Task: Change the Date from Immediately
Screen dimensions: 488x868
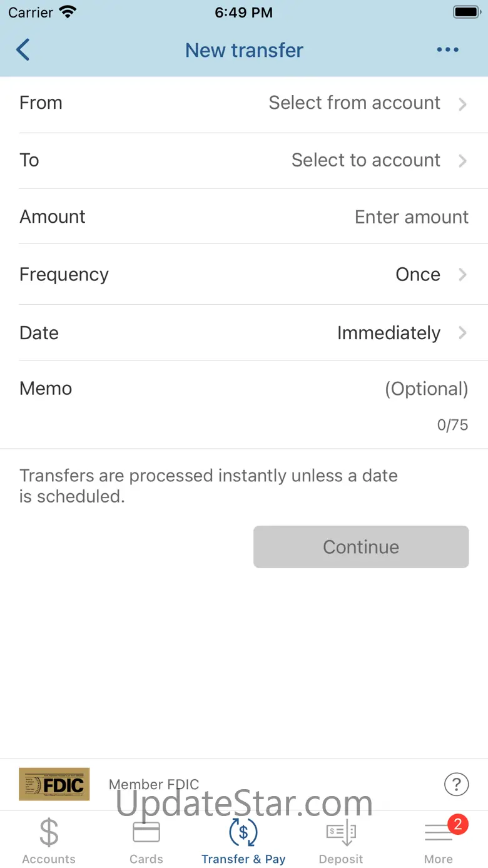Action: 401,333
